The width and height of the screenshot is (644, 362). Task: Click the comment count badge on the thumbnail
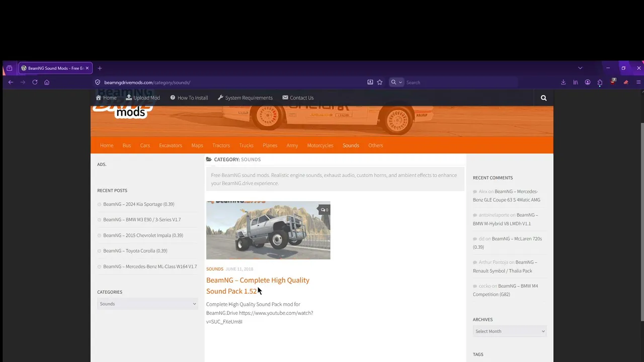325,210
